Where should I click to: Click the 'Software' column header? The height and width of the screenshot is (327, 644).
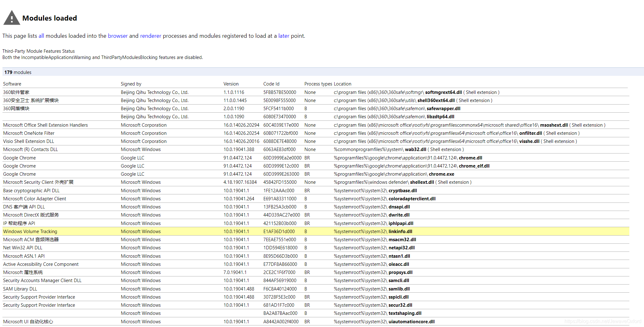pos(12,84)
